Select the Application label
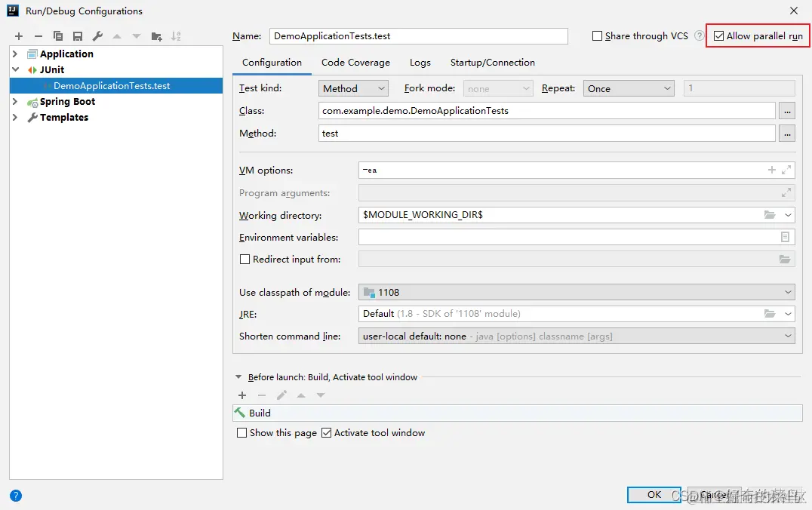The height and width of the screenshot is (510, 812). point(67,54)
